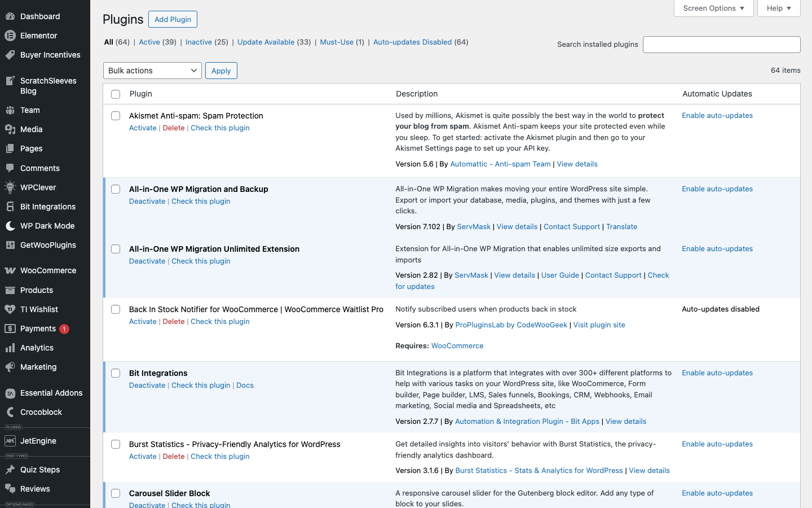
Task: Click the GetWooPlugins icon
Action: click(10, 245)
